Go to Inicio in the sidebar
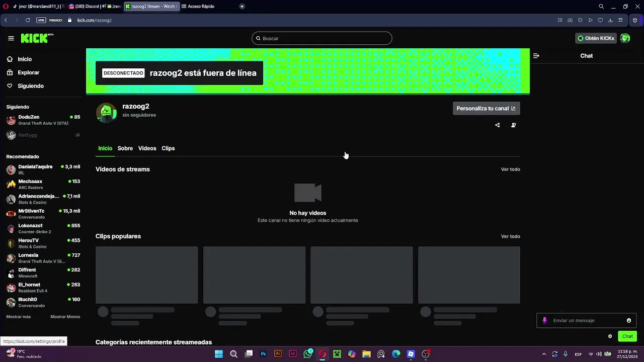Viewport: 644px width, 362px height. tap(25, 59)
